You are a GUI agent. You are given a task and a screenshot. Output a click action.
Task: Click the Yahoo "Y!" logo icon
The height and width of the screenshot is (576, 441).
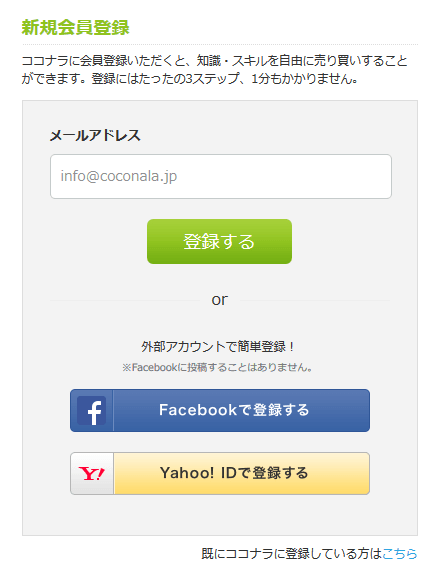click(x=92, y=474)
